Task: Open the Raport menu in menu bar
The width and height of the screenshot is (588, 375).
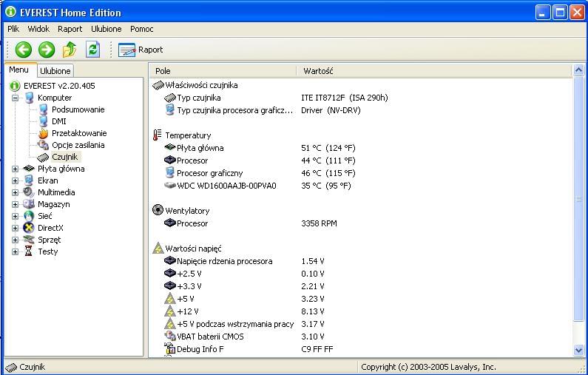Action: tap(70, 29)
